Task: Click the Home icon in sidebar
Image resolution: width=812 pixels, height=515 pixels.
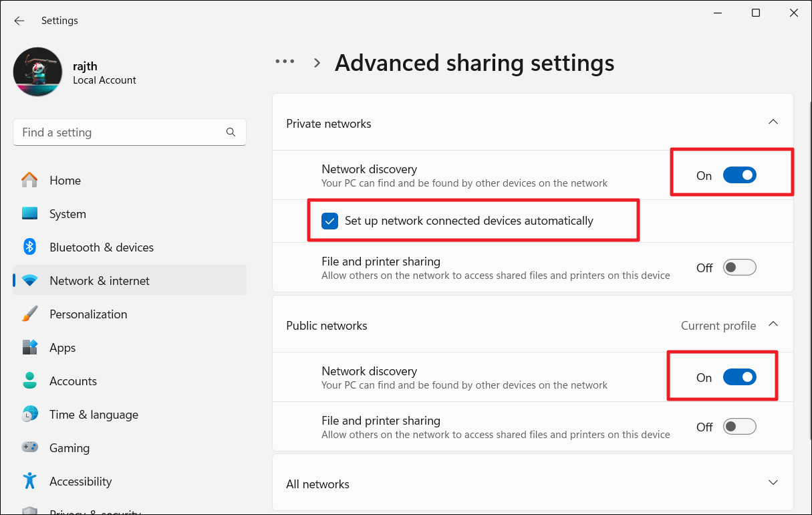Action: 29,181
